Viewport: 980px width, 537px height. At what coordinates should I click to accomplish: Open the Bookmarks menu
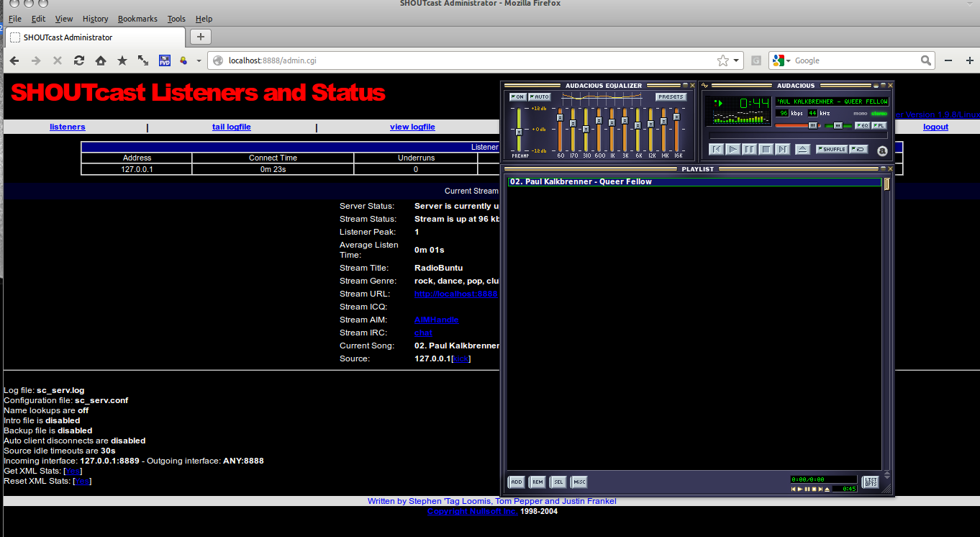tap(137, 19)
